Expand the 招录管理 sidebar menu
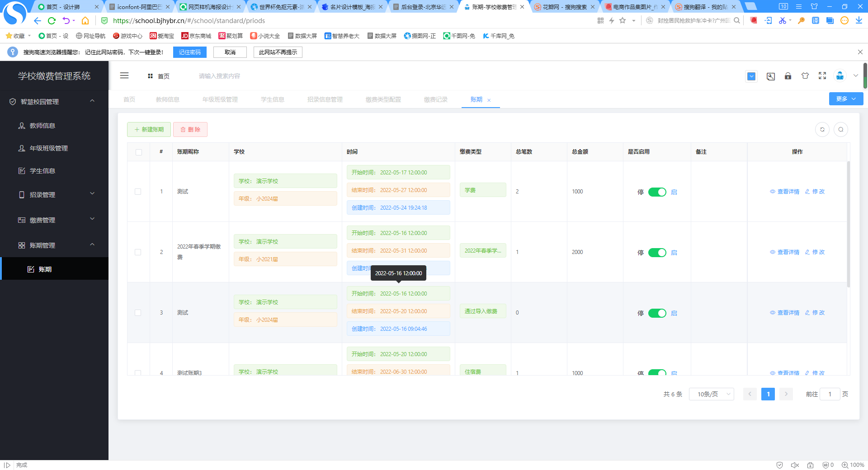This screenshot has height=470, width=868. click(x=54, y=195)
